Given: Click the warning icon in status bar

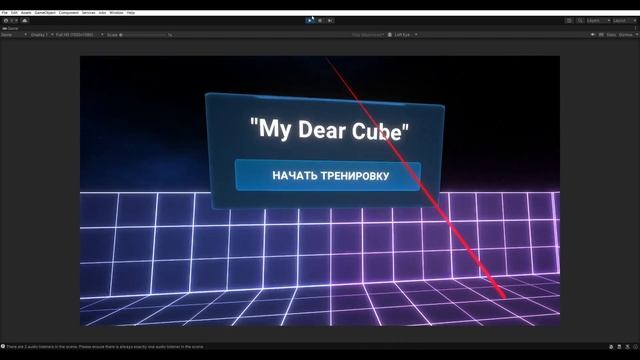Looking at the screenshot, I should (x=3, y=347).
